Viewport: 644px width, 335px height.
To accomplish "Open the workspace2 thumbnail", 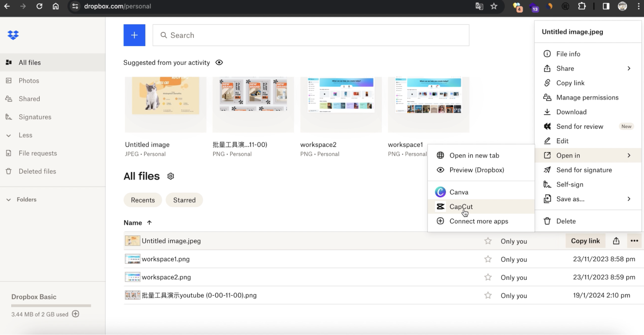I will click(341, 104).
